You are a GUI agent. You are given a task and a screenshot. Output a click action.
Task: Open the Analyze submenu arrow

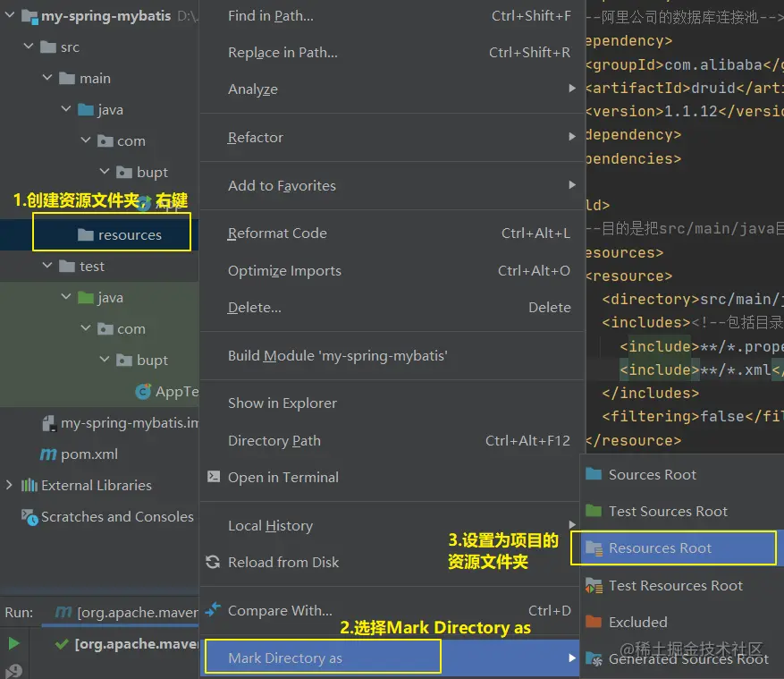pos(572,88)
